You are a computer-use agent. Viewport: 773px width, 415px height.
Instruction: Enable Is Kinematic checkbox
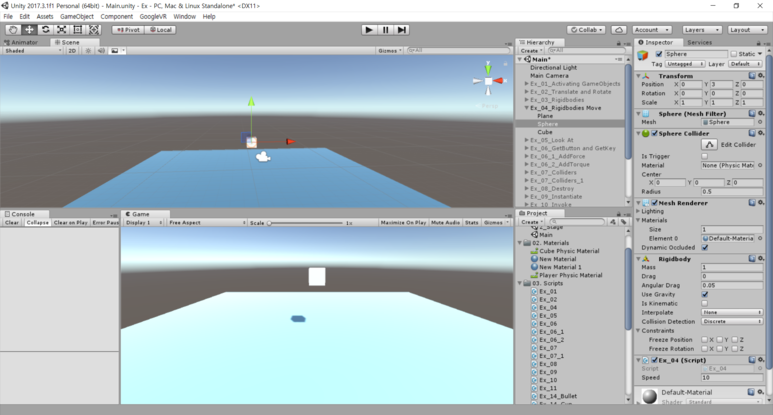pos(704,304)
